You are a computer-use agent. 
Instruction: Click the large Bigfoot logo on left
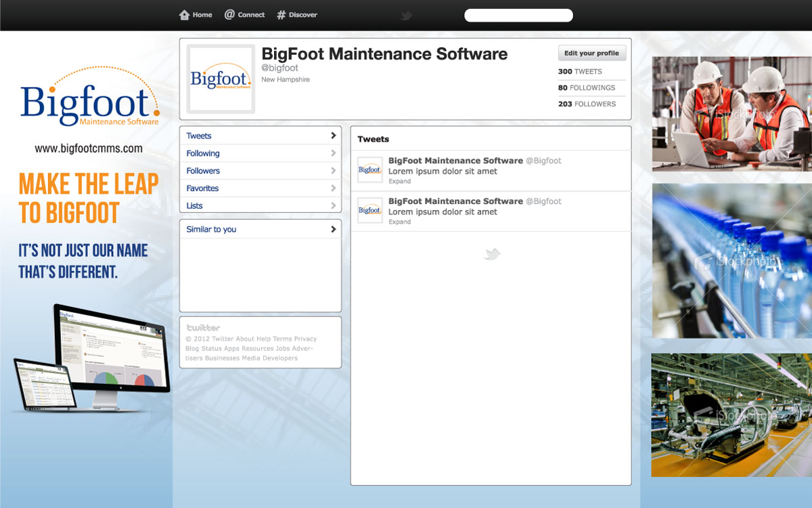89,97
